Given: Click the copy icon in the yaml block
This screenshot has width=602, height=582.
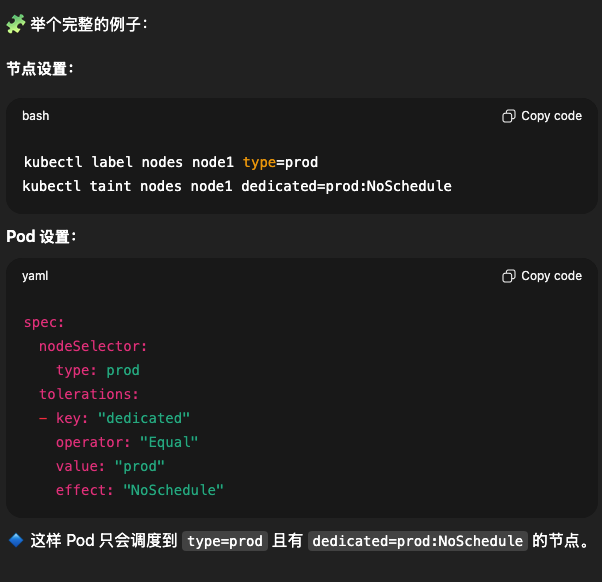Looking at the screenshot, I should (509, 276).
